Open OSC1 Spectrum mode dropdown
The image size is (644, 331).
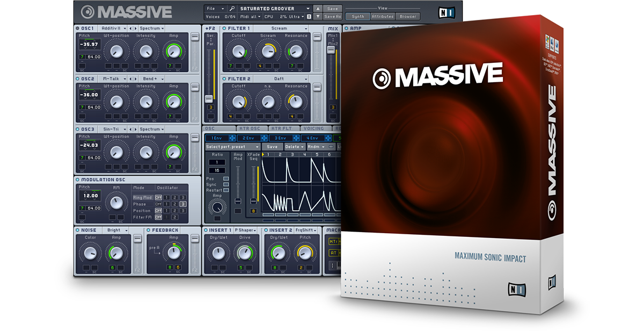pyautogui.click(x=152, y=28)
